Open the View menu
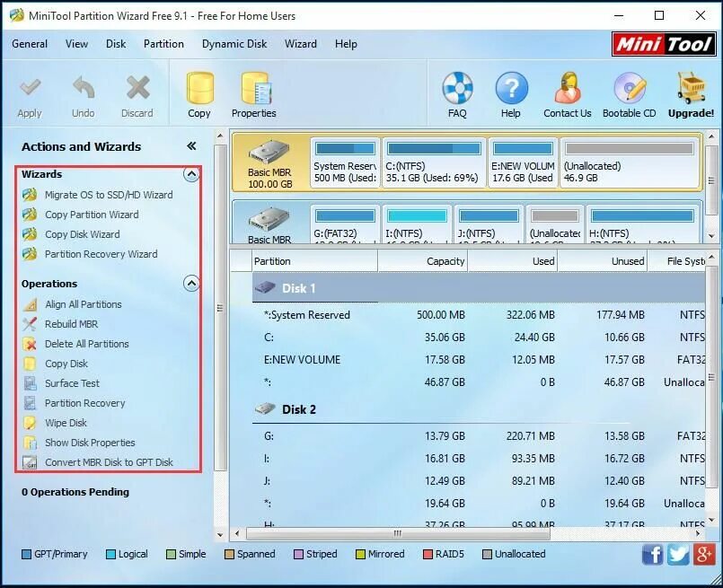Image resolution: width=723 pixels, height=588 pixels. pos(76,44)
